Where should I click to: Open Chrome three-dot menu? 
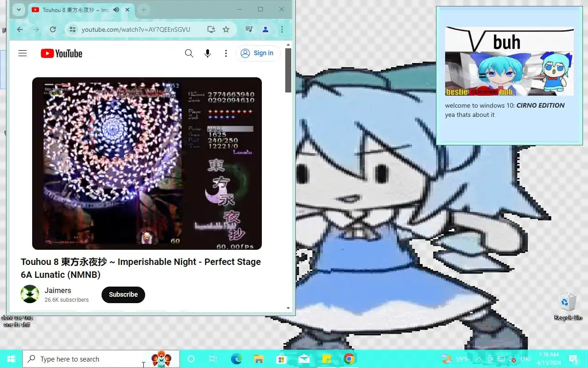pyautogui.click(x=282, y=29)
